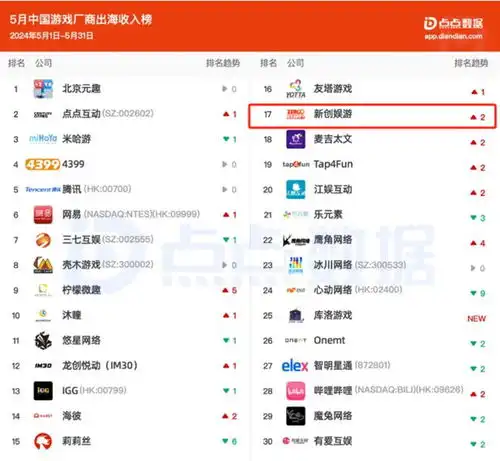The image size is (500, 461).
Task: Click the 壳木游戏 logo
Action: click(x=43, y=265)
